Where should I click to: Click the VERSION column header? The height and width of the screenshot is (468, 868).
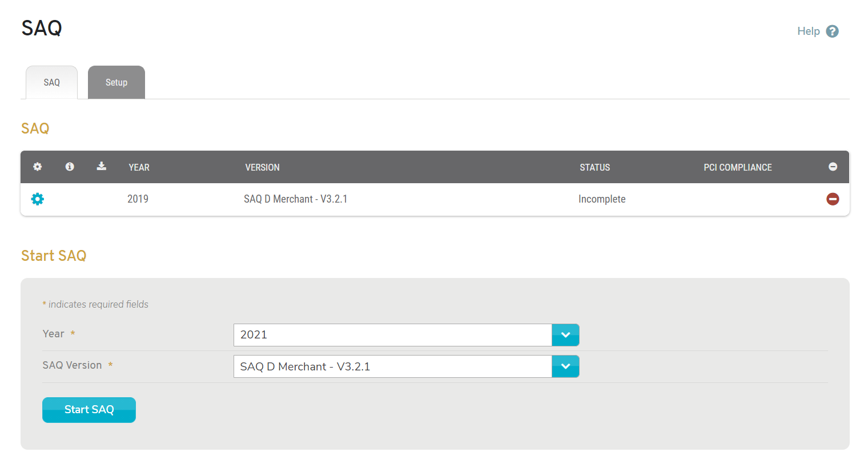point(262,167)
